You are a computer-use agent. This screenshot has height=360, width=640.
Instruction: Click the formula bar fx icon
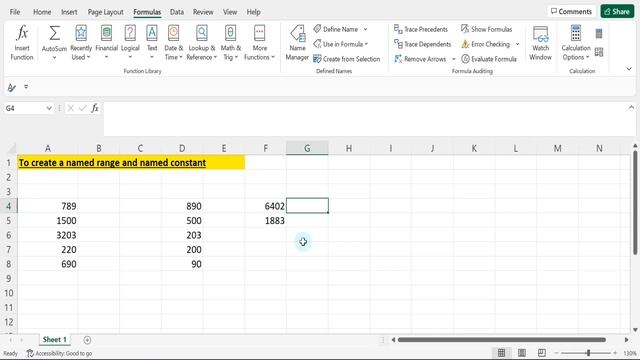coord(95,108)
